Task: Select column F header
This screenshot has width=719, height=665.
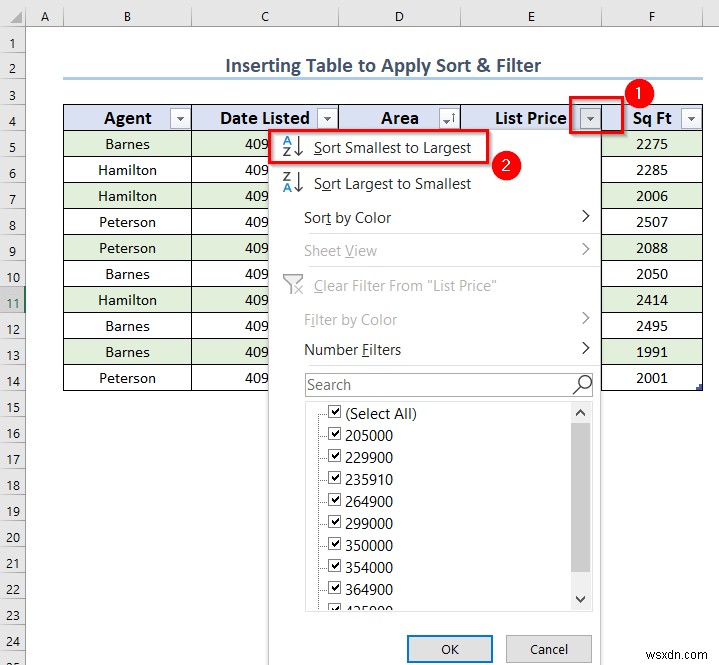Action: 652,17
